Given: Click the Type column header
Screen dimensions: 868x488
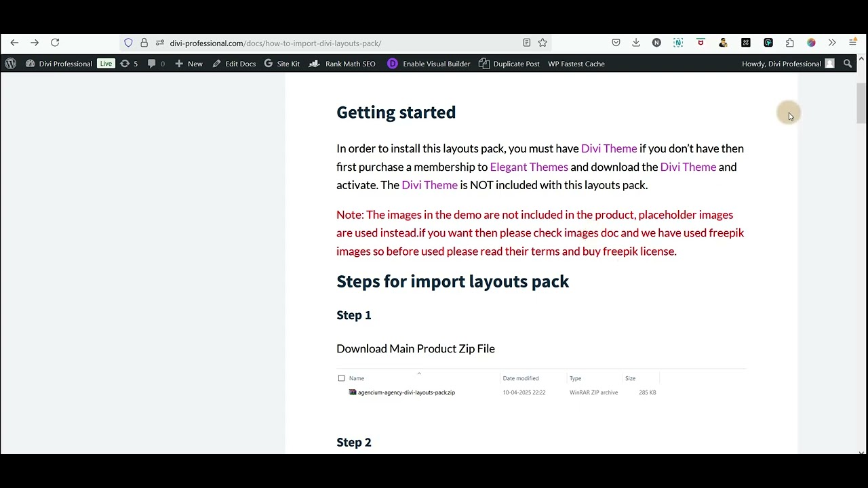Looking at the screenshot, I should pyautogui.click(x=575, y=378).
